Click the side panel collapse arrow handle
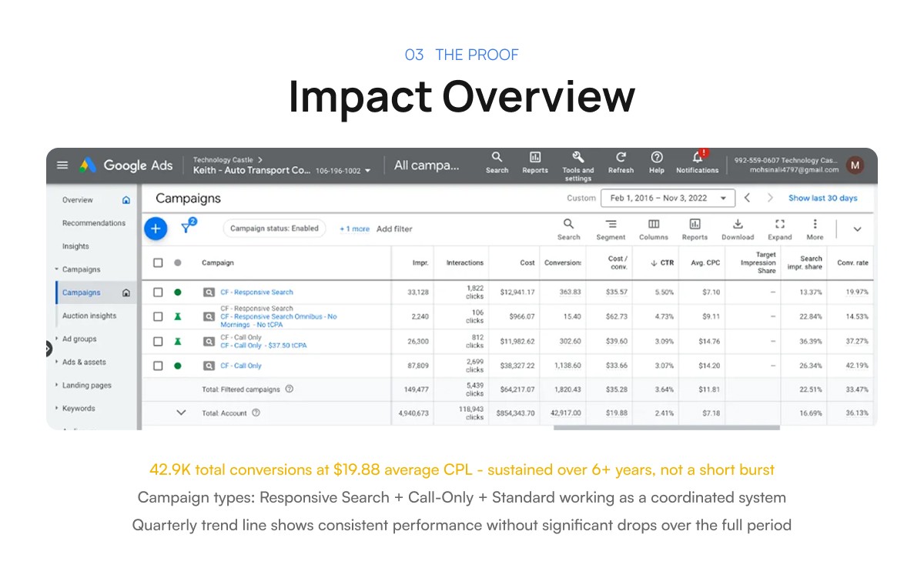The height and width of the screenshot is (578, 924). tap(49, 349)
